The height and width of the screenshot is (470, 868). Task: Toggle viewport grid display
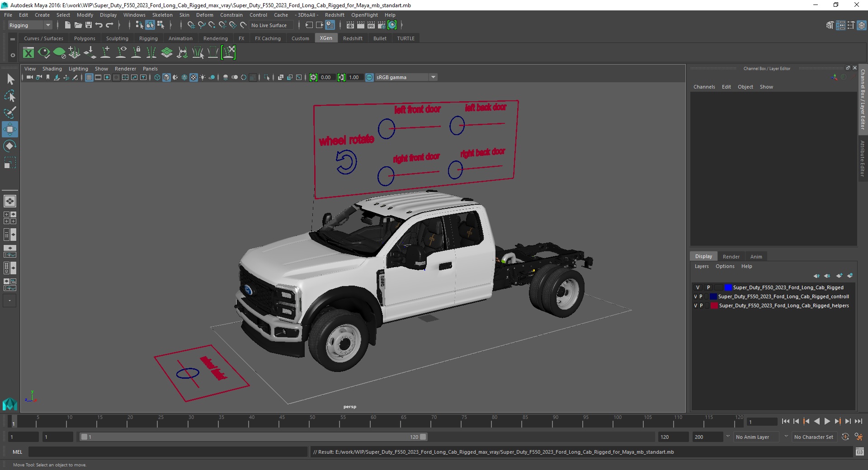pos(89,78)
